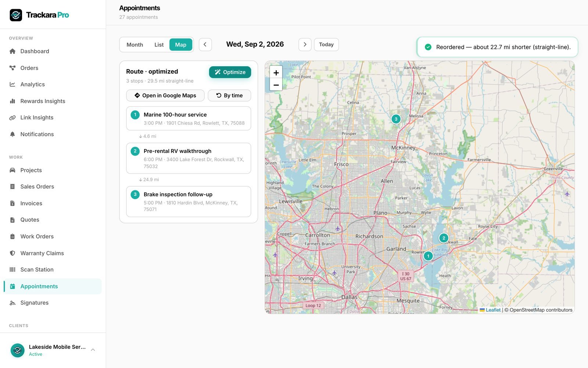
Task: Open Dashboard from the sidebar
Action: 53,51
